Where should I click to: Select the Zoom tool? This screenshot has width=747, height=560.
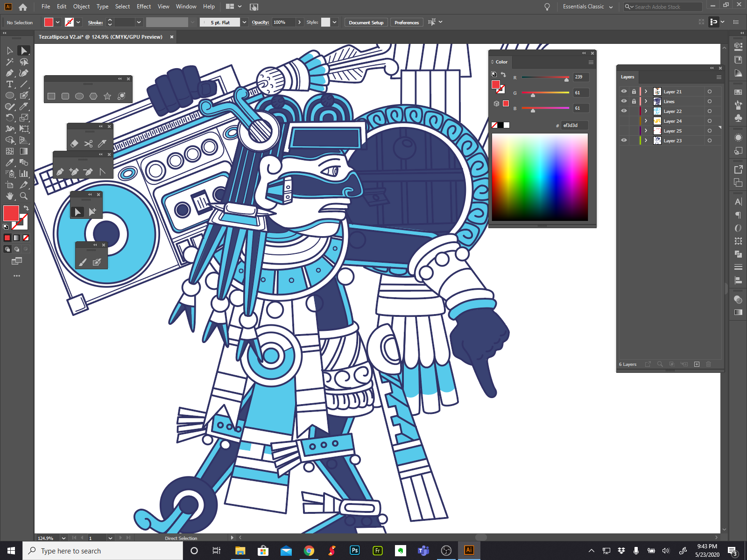click(x=24, y=196)
